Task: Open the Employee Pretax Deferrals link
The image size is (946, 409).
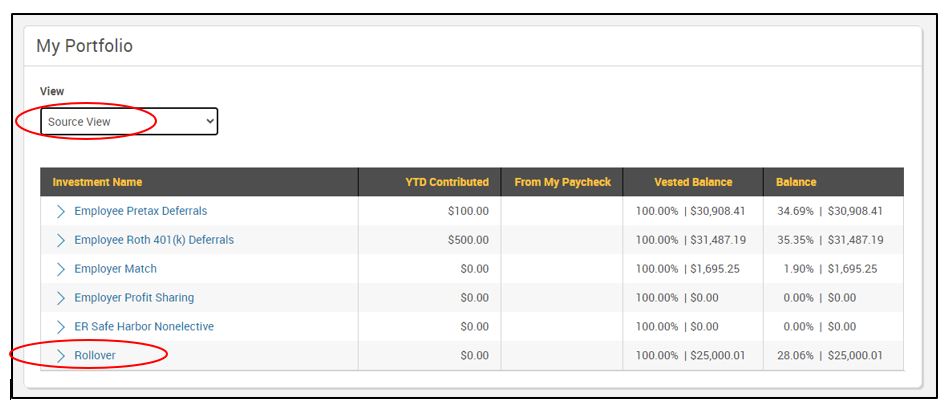Action: pyautogui.click(x=140, y=211)
